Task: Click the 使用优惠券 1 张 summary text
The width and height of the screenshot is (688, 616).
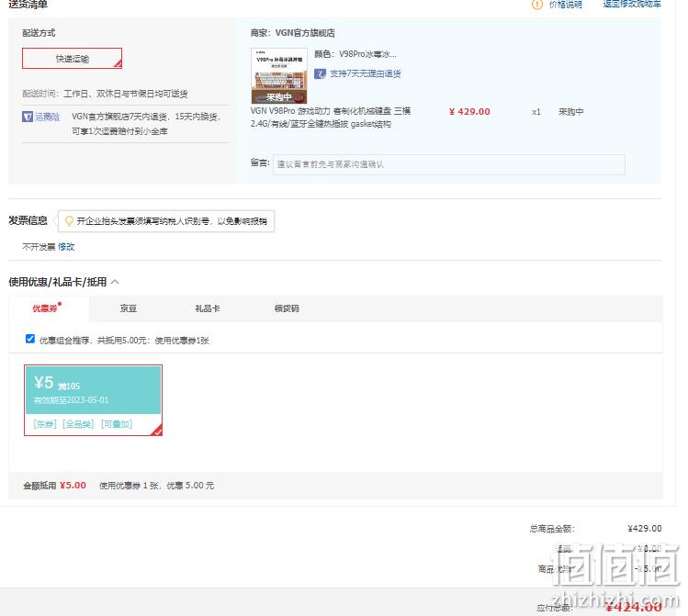Action: tap(157, 486)
